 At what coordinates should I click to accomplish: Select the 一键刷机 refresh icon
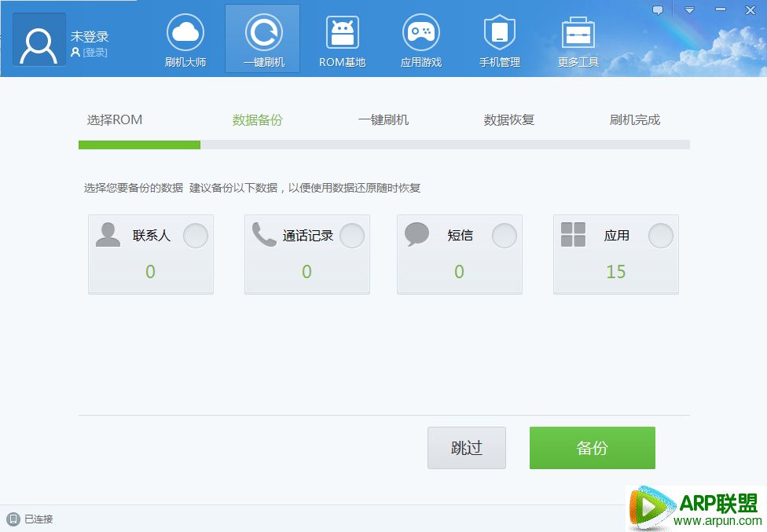(x=263, y=33)
